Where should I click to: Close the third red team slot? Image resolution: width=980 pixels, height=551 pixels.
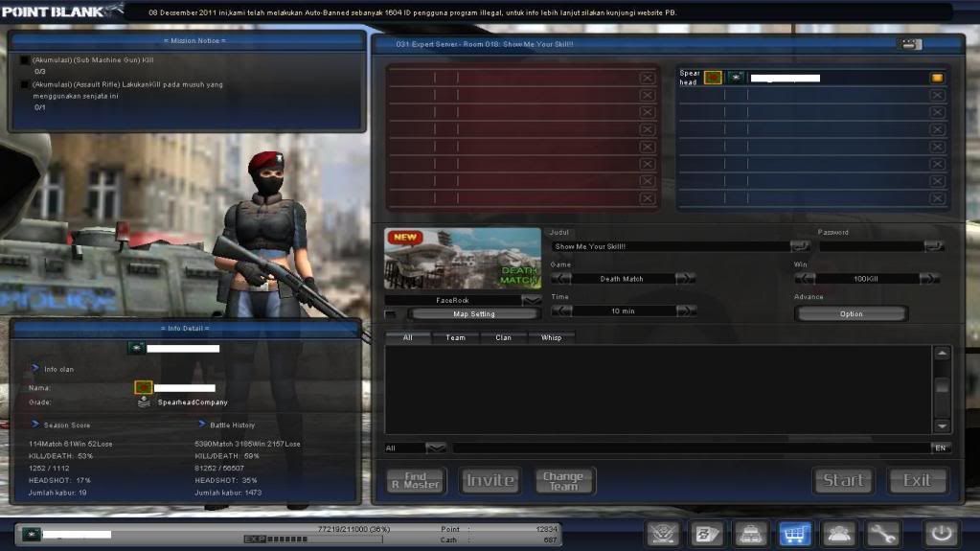point(647,112)
